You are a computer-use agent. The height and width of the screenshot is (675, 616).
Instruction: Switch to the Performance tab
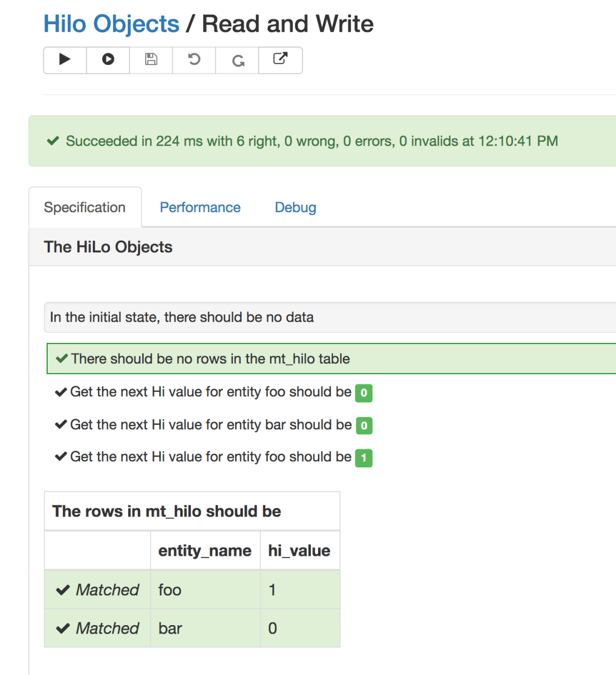(x=200, y=208)
